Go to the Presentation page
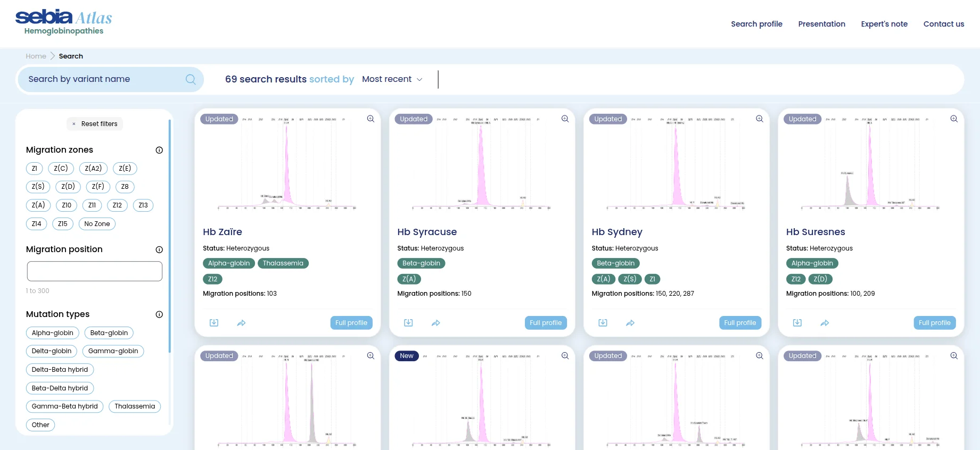 [x=821, y=24]
